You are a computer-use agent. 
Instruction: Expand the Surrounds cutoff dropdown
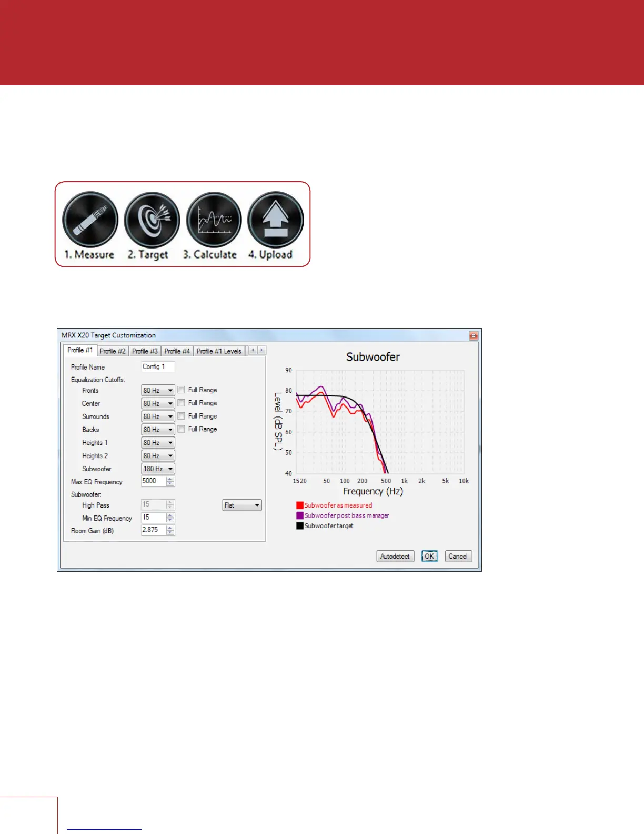pyautogui.click(x=158, y=416)
